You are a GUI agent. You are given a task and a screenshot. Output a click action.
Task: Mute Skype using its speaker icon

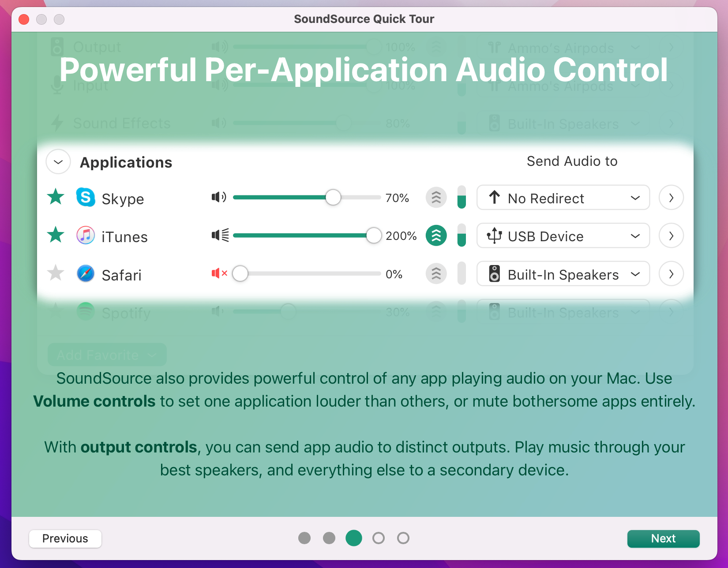click(219, 197)
